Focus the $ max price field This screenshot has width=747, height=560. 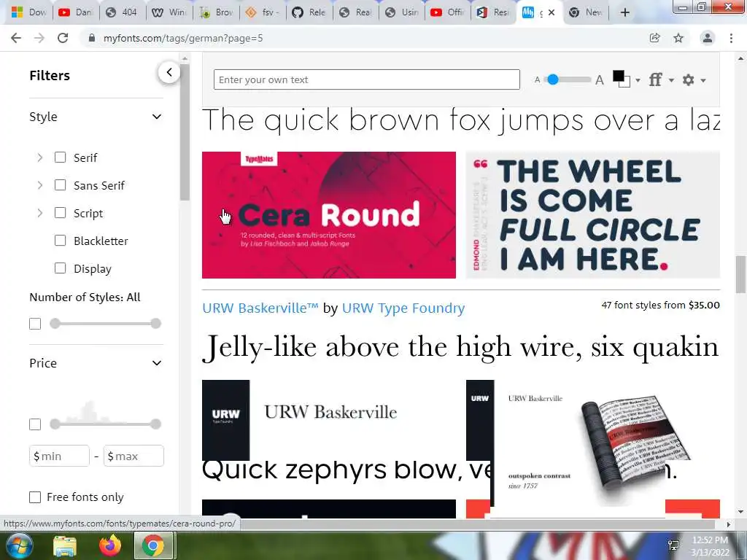click(x=133, y=456)
